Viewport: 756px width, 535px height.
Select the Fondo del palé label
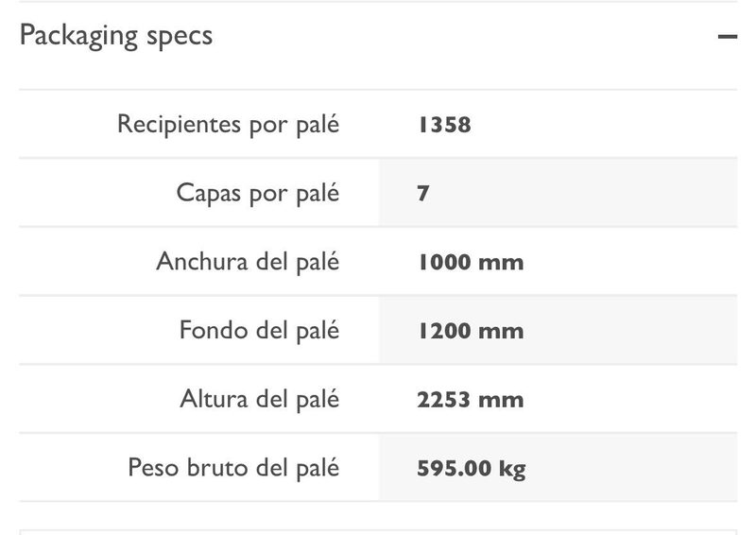tap(259, 331)
